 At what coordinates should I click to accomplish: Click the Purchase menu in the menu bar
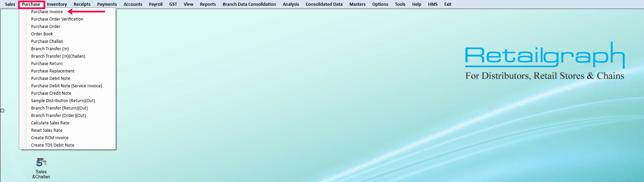(31, 4)
